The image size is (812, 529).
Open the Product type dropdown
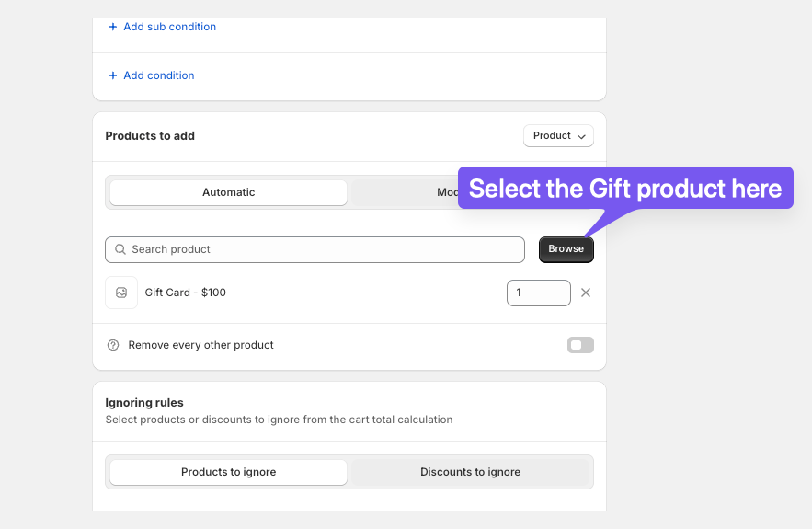pyautogui.click(x=558, y=136)
